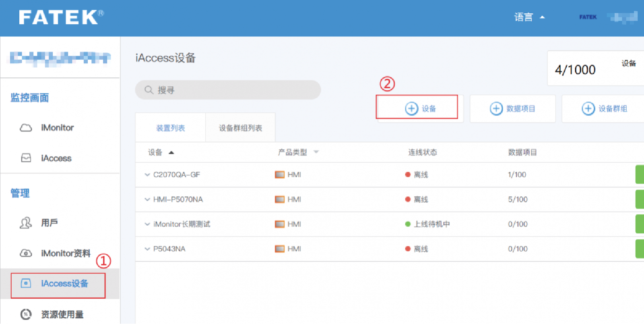Sort by 设备 column ascending arrow
Screen dimensions: 644x324
[171, 152]
